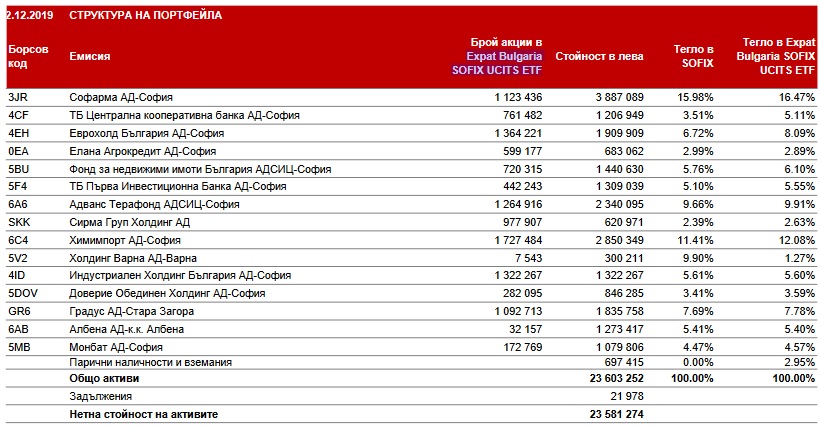The width and height of the screenshot is (821, 428).
Task: Click the 1.27% ETF weight
Action: [800, 258]
